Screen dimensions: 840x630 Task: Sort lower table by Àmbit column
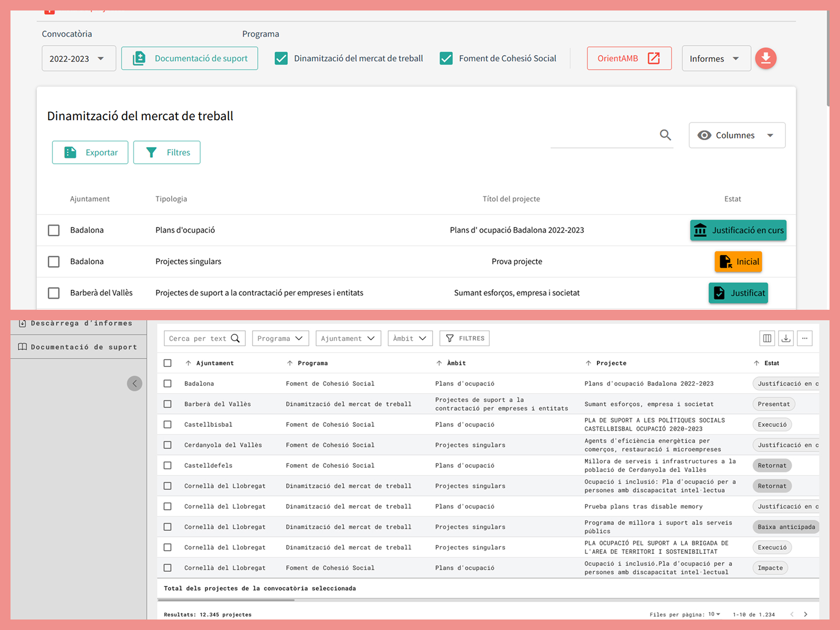(x=439, y=363)
